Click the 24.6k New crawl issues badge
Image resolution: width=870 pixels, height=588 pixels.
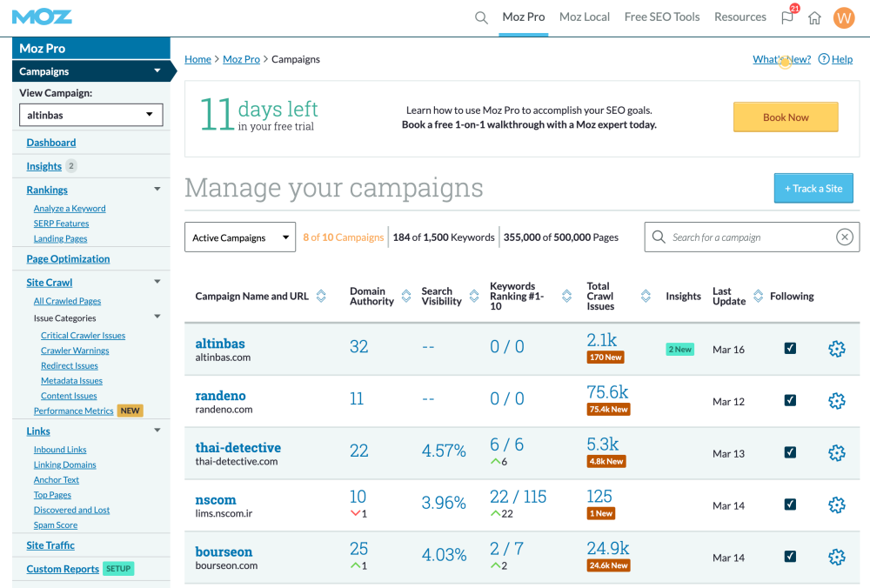tap(608, 565)
